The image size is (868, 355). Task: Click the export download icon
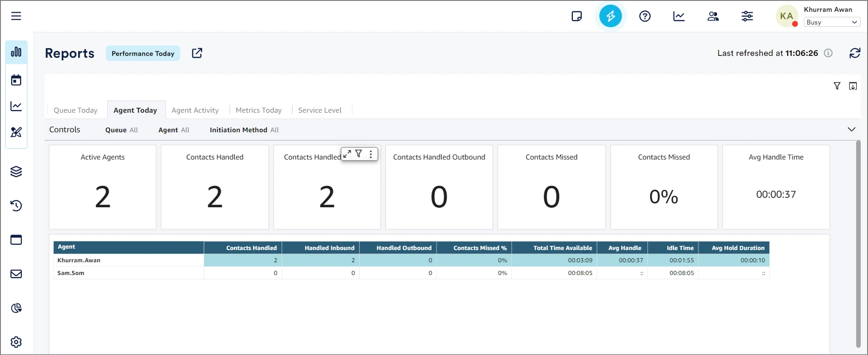point(853,86)
